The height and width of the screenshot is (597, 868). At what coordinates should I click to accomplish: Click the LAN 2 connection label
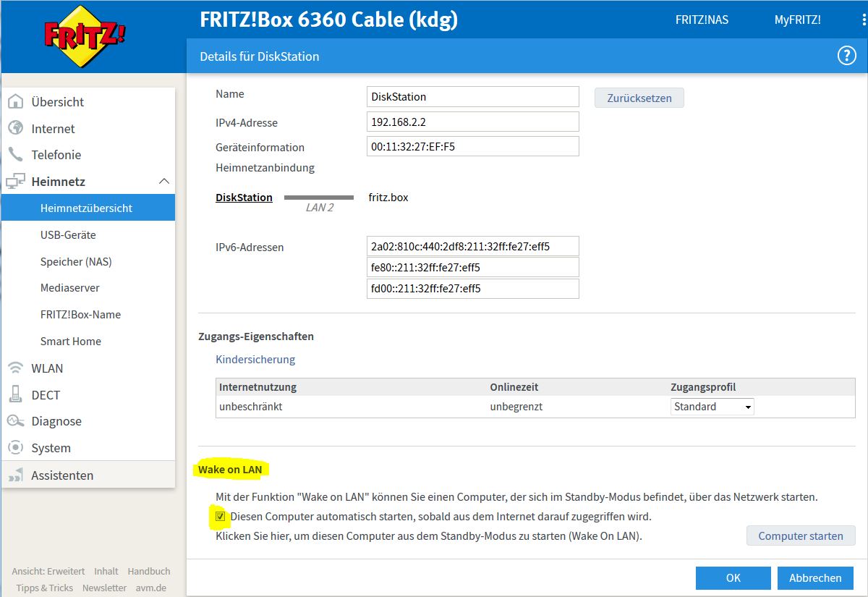click(320, 208)
